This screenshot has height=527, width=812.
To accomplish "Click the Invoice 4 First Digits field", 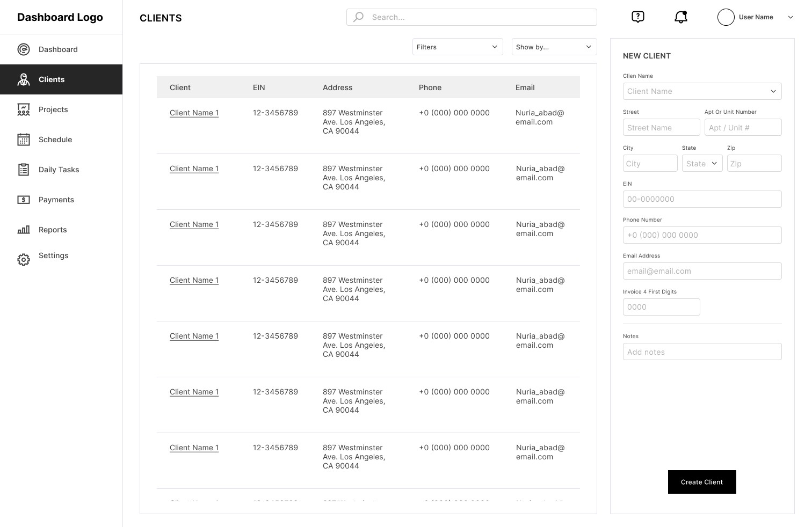I will [x=661, y=307].
